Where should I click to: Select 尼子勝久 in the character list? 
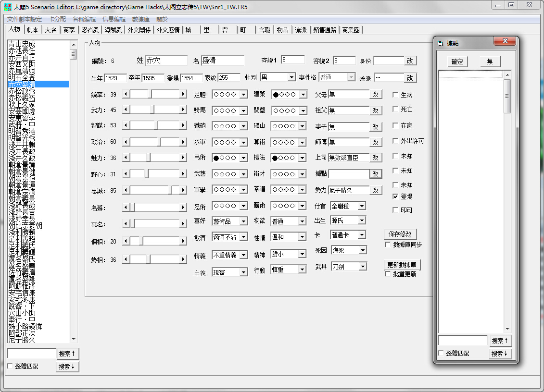tap(22, 340)
